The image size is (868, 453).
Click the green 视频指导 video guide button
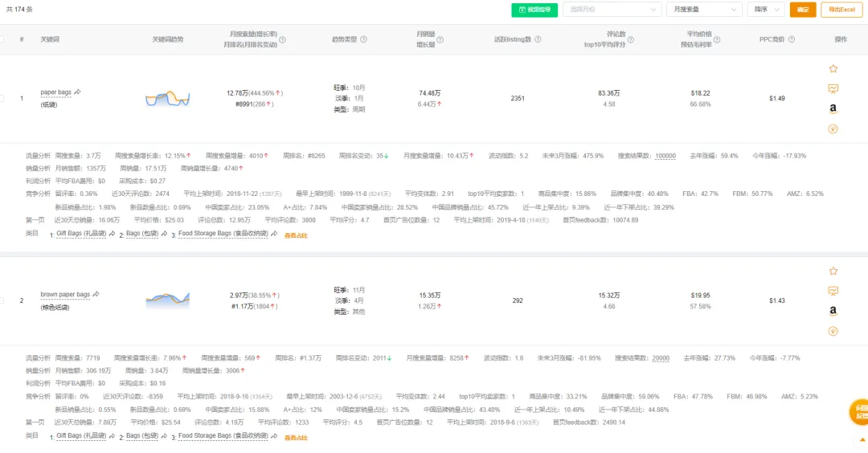[534, 10]
